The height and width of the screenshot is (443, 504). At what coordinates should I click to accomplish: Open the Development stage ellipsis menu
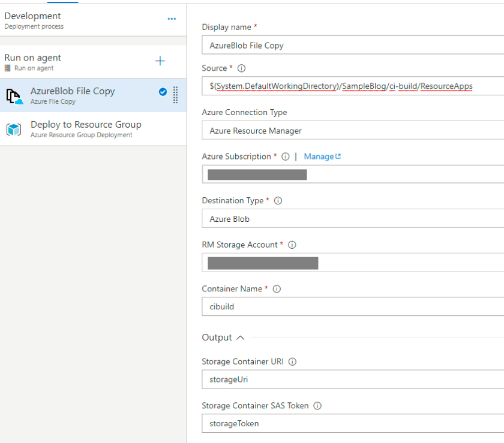point(172,19)
